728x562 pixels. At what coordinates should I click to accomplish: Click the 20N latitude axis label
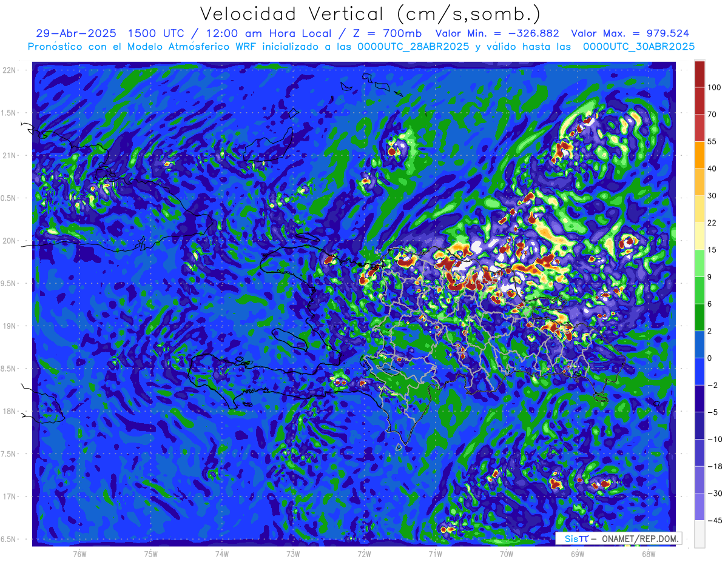coord(10,241)
